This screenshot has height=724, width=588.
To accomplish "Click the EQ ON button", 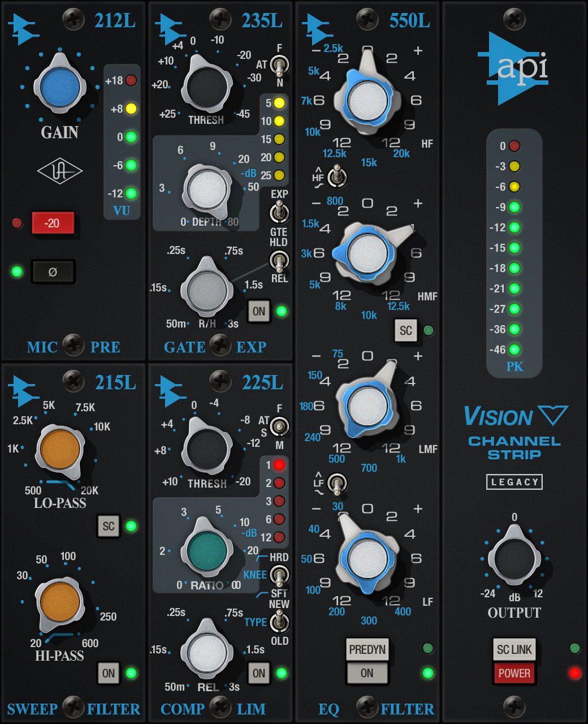I will pyautogui.click(x=367, y=673).
